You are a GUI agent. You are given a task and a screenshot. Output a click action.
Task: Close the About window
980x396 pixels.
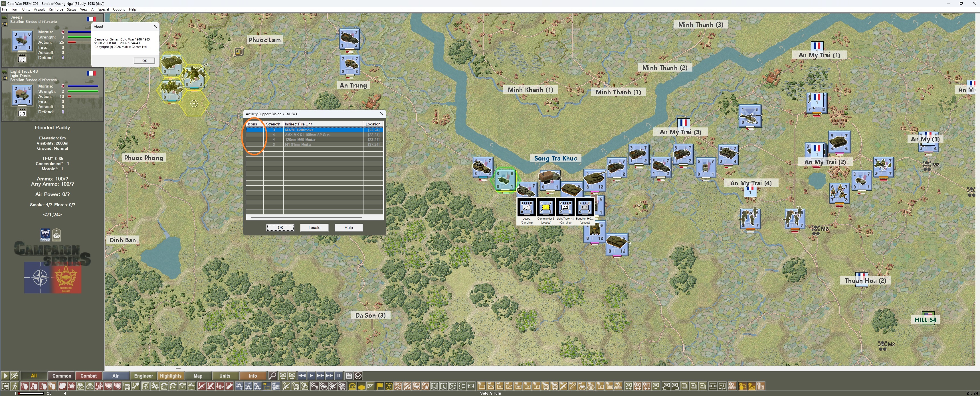coord(155,26)
